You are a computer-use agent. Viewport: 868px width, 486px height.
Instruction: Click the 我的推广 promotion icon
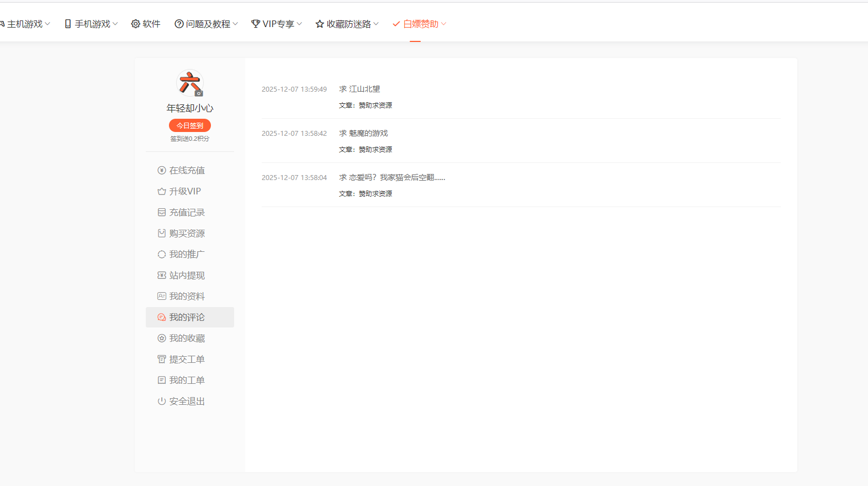[162, 255]
